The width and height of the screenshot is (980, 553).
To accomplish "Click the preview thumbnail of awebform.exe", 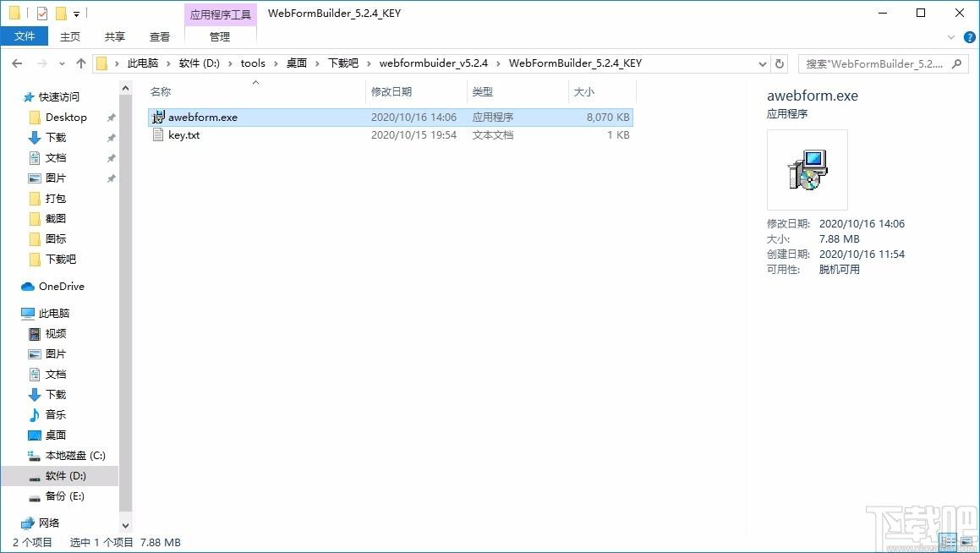I will (x=808, y=170).
